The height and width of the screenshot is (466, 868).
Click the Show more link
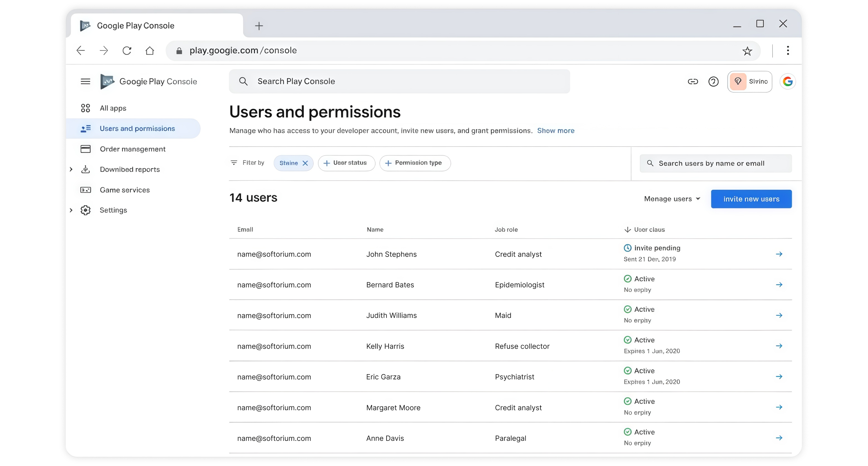(x=556, y=131)
